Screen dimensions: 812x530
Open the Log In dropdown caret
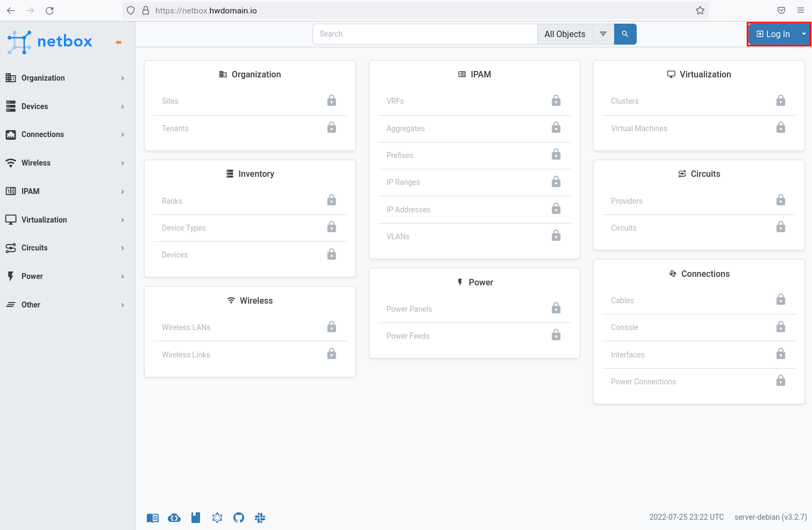804,34
